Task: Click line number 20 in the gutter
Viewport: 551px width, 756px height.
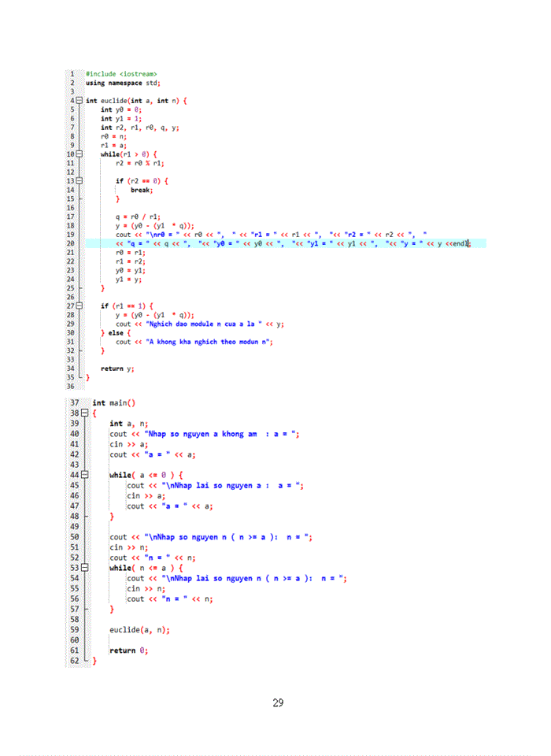Action: (71, 243)
